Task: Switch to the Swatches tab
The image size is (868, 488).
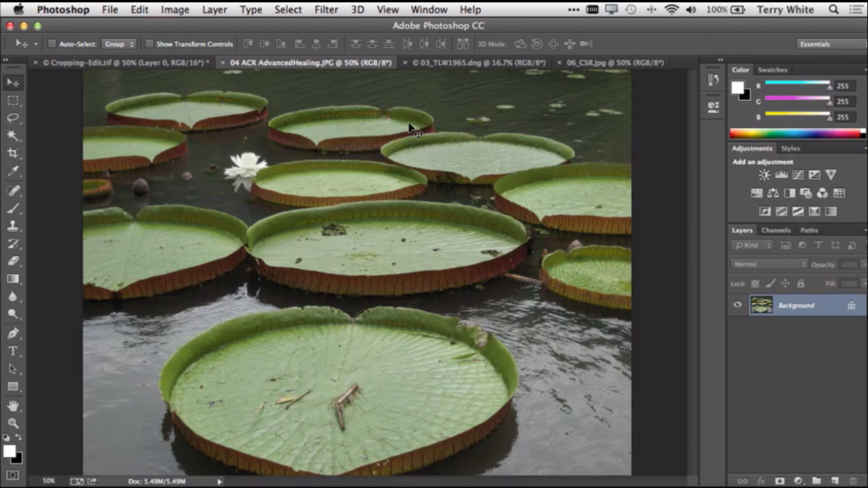Action: [772, 70]
